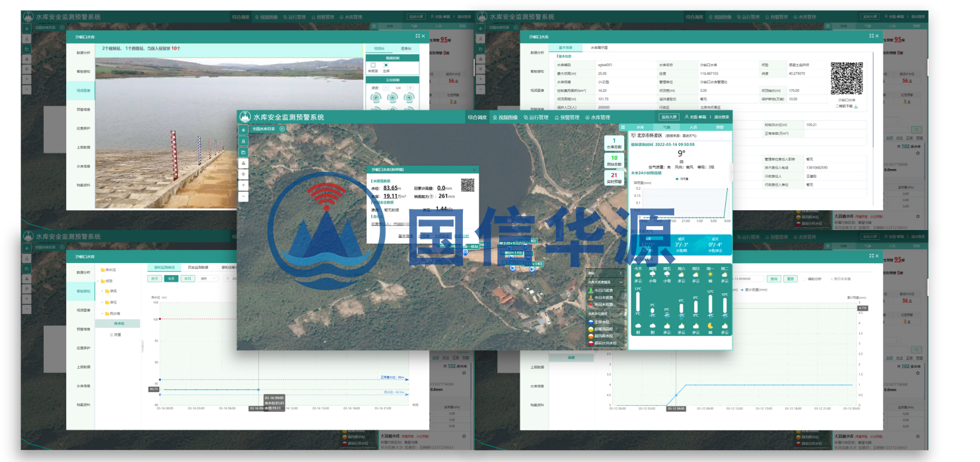Click the user icon beside 全国-解霜 in front window
Screen dimensions: 980x462
click(687, 117)
